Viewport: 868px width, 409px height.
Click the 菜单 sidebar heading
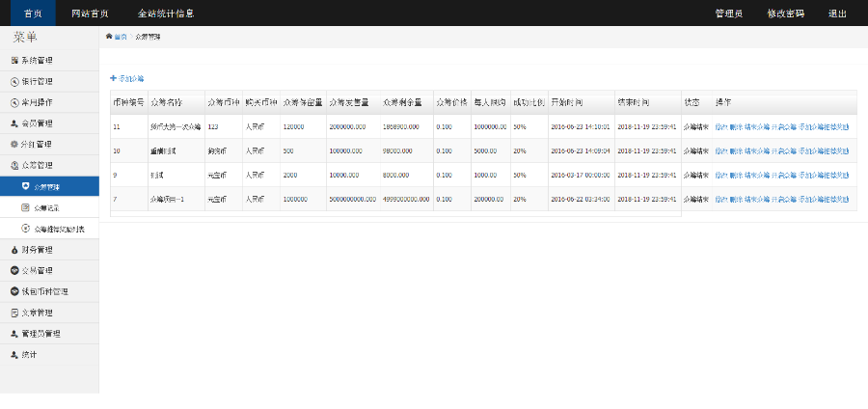click(x=25, y=38)
